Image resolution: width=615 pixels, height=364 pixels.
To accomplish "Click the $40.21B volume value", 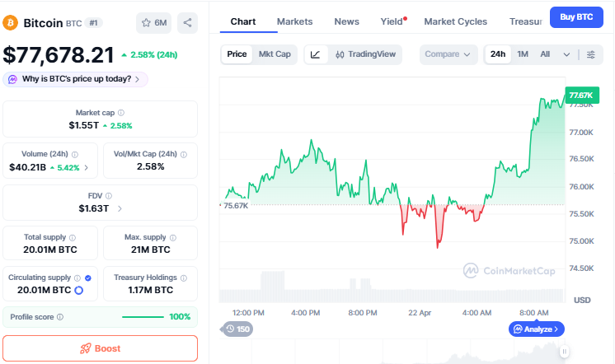I will 27,168.
